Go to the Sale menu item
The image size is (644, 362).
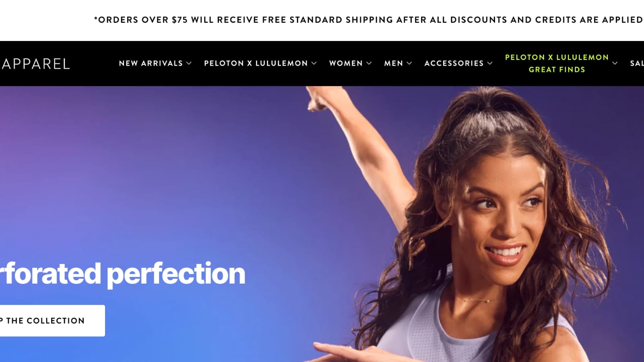pyautogui.click(x=637, y=63)
